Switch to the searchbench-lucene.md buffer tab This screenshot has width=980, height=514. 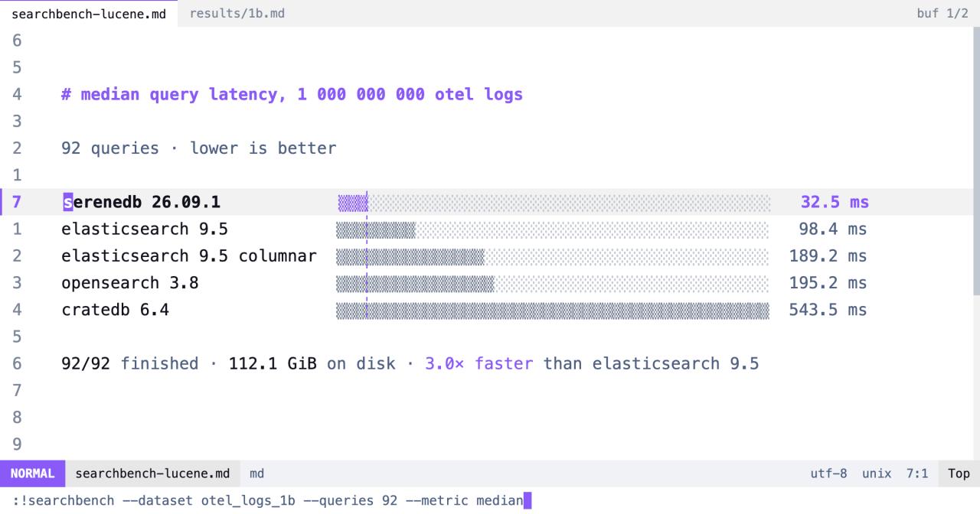coord(89,14)
